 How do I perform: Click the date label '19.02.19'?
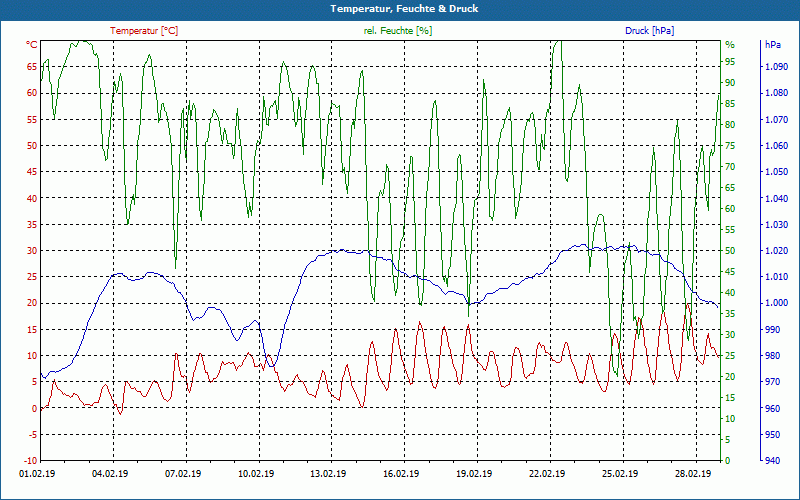coord(474,474)
